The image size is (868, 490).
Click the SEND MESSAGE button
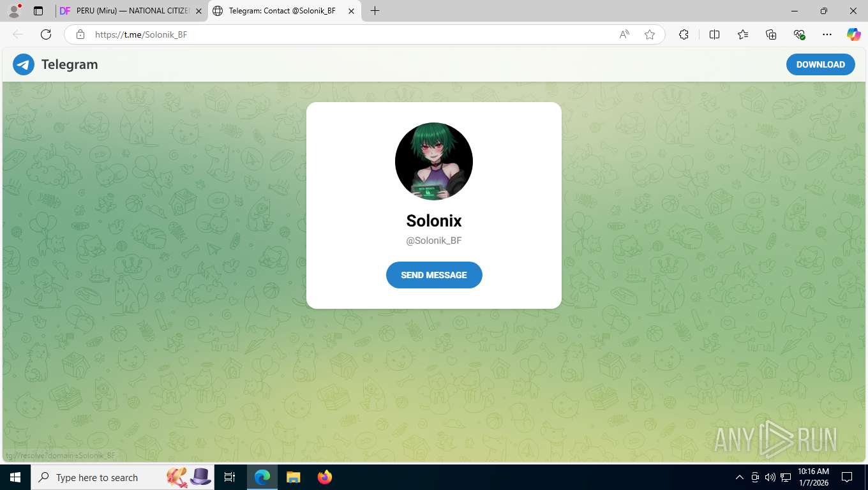434,275
